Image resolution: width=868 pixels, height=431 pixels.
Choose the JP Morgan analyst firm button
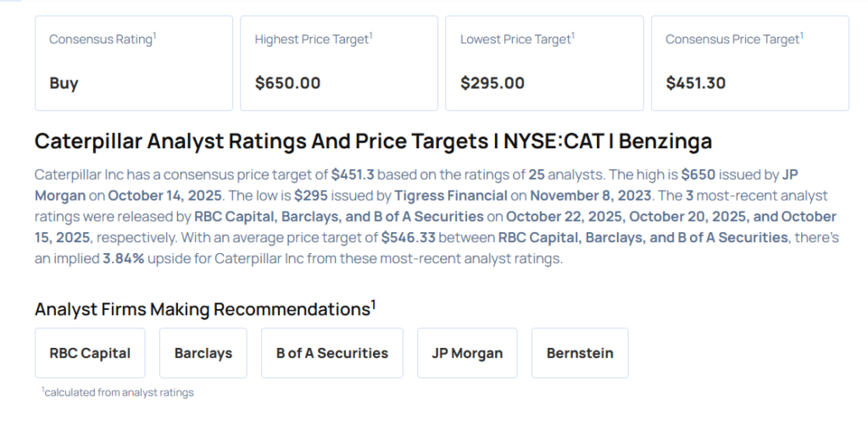[x=467, y=353]
